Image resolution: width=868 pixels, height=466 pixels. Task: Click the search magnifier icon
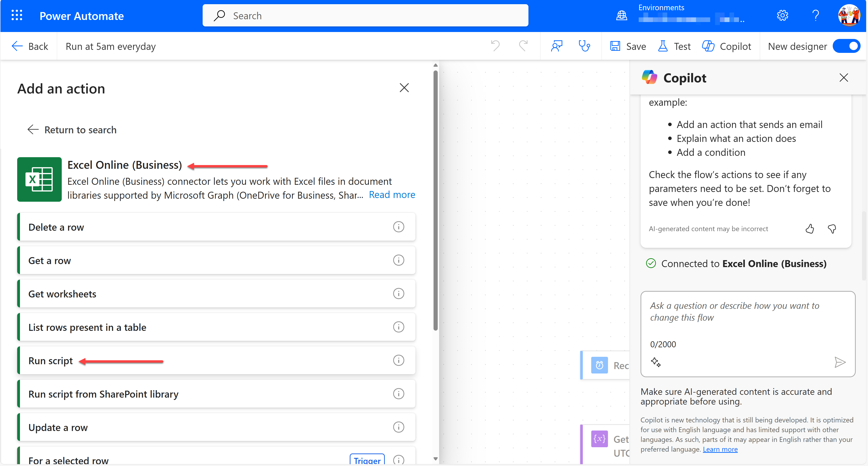(x=219, y=16)
